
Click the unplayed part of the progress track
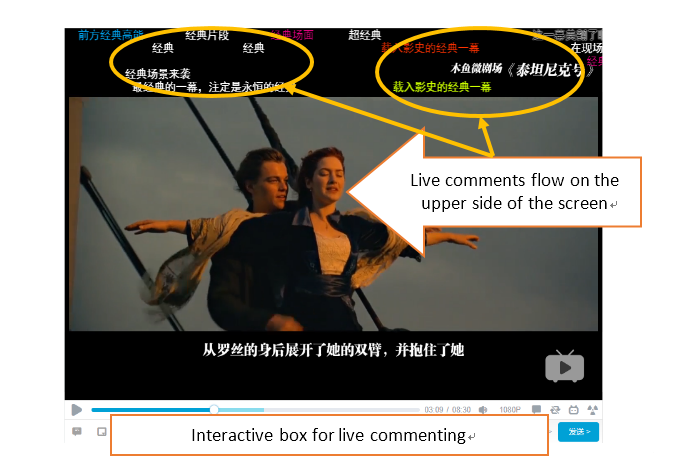coord(342,410)
